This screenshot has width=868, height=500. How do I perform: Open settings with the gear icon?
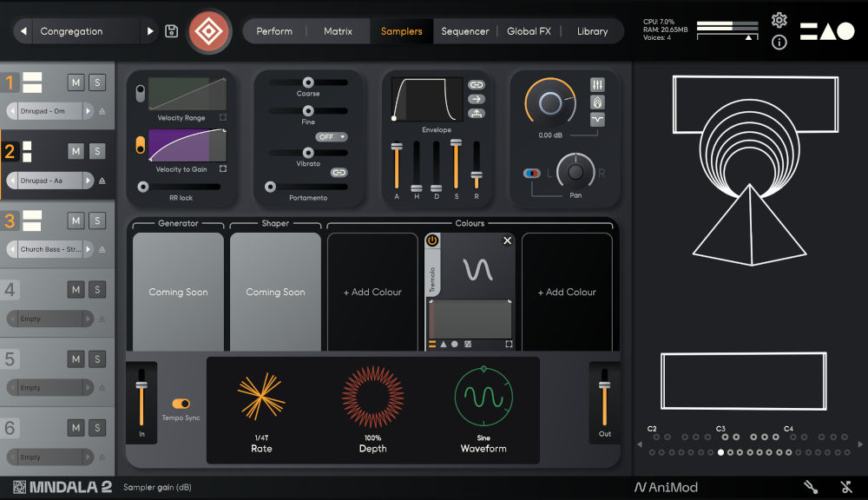pos(779,20)
